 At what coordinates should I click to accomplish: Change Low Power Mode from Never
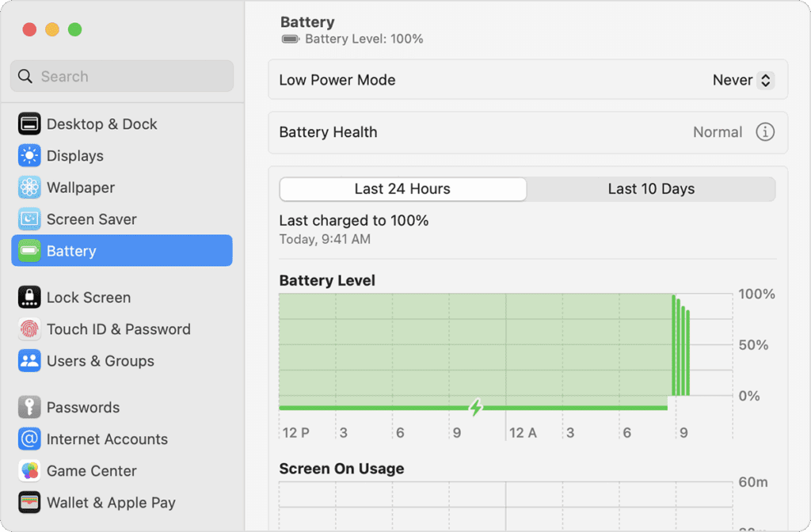coord(742,79)
